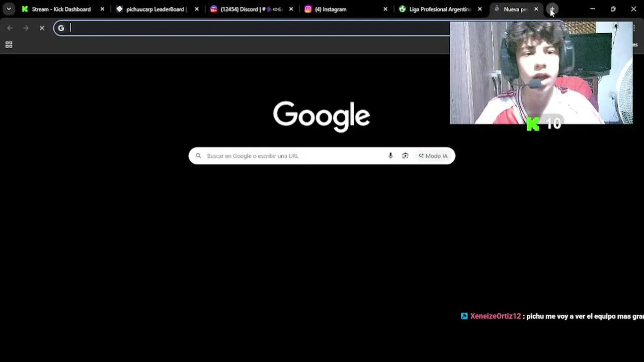
Task: Go back to previous page
Action: (10, 28)
